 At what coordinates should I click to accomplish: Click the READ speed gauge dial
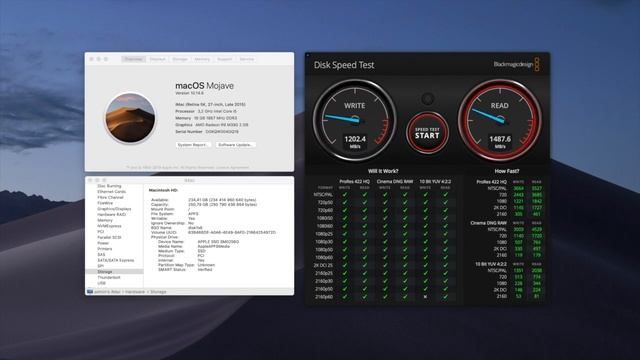(x=500, y=120)
